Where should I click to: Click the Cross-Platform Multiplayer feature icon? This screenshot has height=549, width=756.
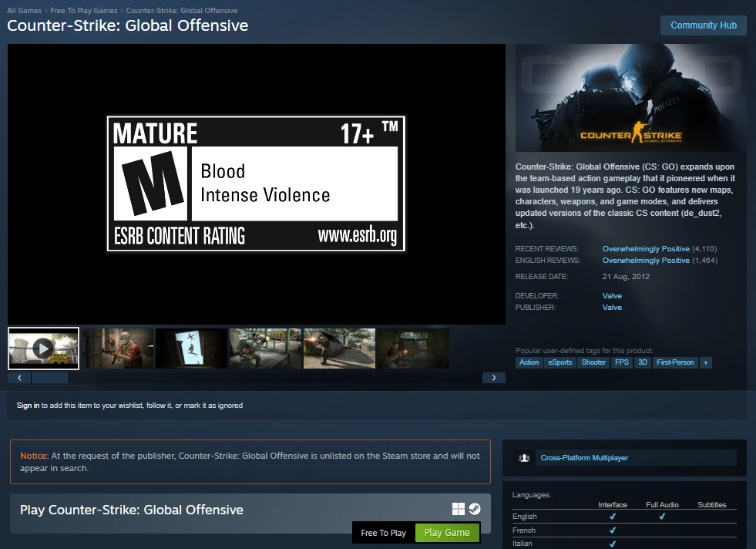525,457
